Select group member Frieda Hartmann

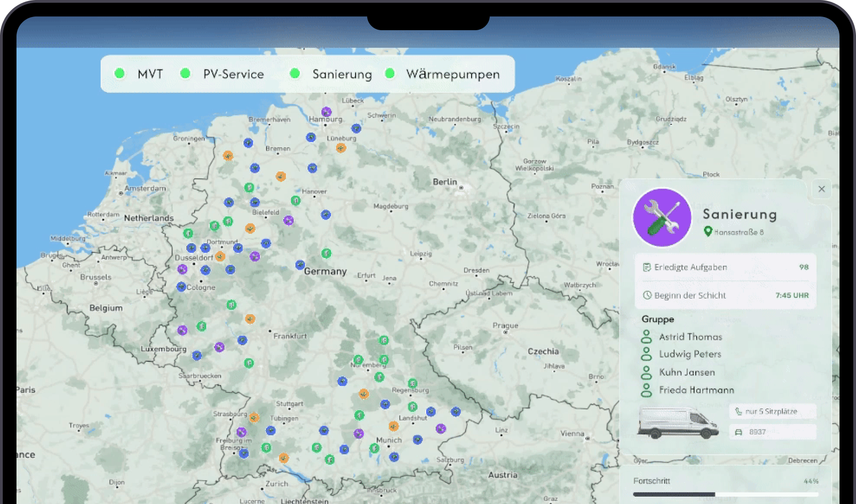click(x=696, y=390)
